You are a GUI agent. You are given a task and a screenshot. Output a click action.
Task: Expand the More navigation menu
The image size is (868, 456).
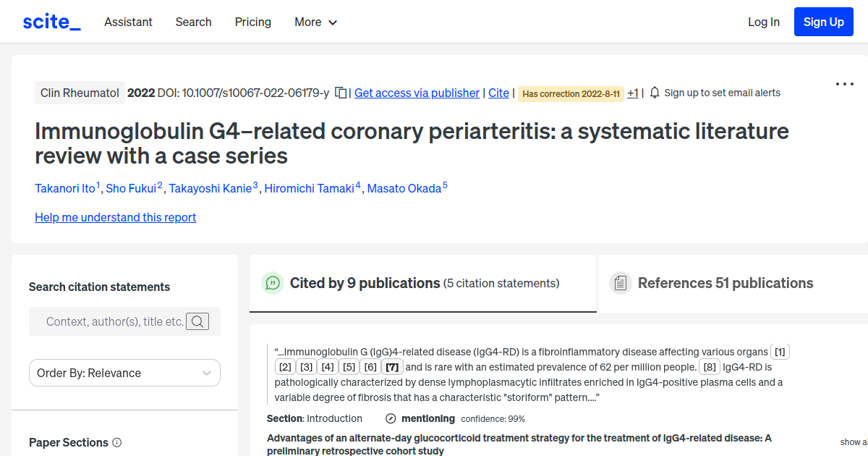[x=315, y=22]
